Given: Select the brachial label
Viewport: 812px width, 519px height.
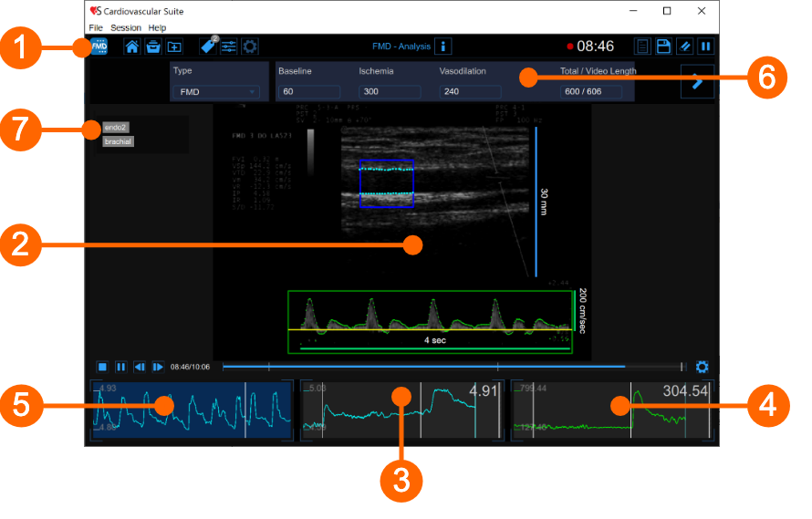Looking at the screenshot, I should (x=119, y=141).
